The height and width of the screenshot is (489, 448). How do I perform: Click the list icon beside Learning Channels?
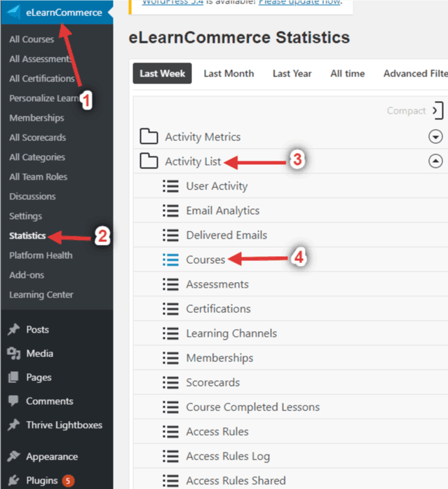coord(171,333)
